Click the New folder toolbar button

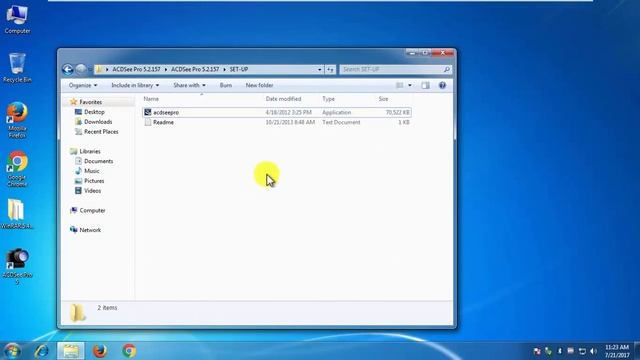pos(259,85)
